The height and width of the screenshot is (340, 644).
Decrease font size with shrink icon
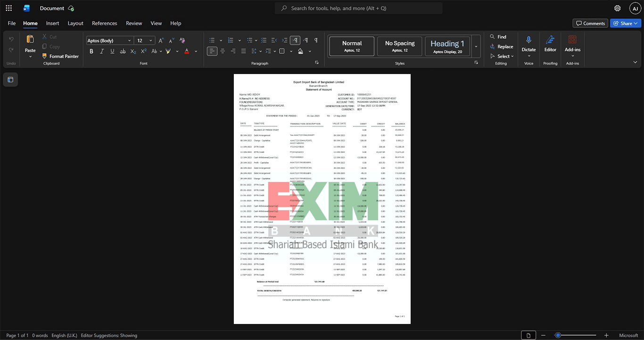point(172,41)
